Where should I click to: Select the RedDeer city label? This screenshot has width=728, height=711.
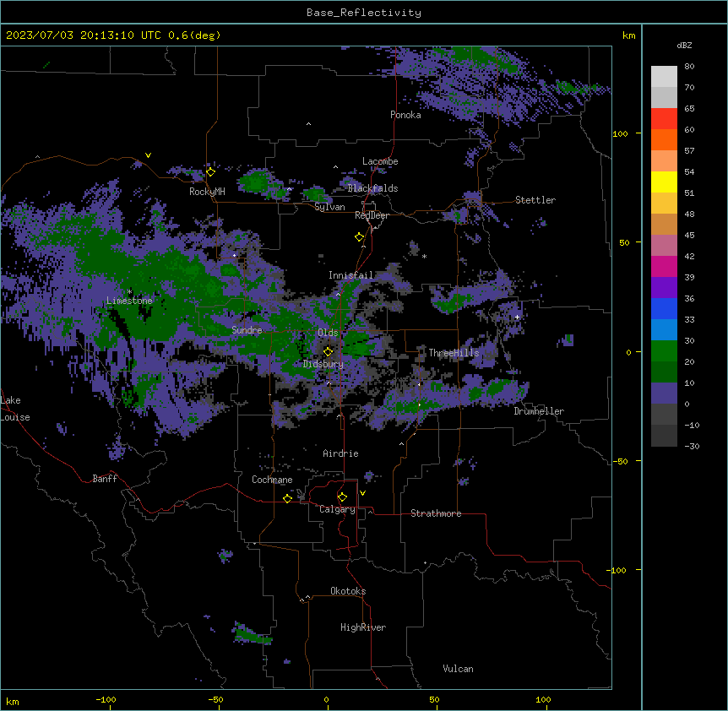[x=372, y=215]
